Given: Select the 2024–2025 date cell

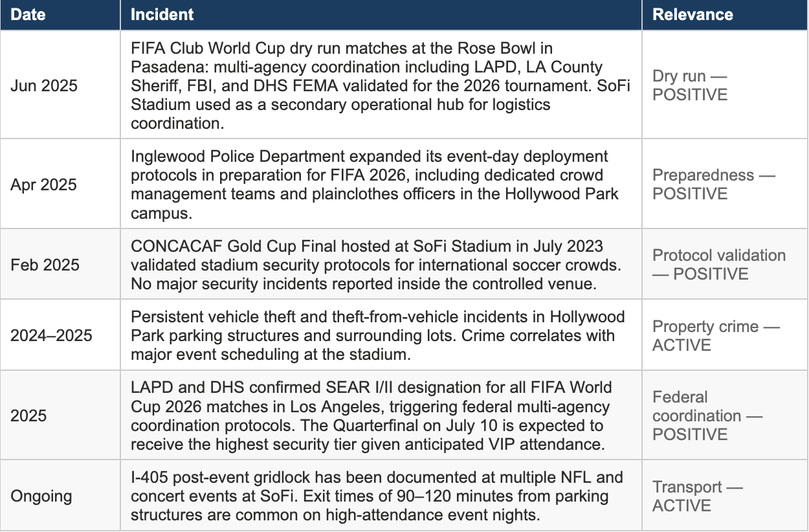Looking at the screenshot, I should point(51,335).
